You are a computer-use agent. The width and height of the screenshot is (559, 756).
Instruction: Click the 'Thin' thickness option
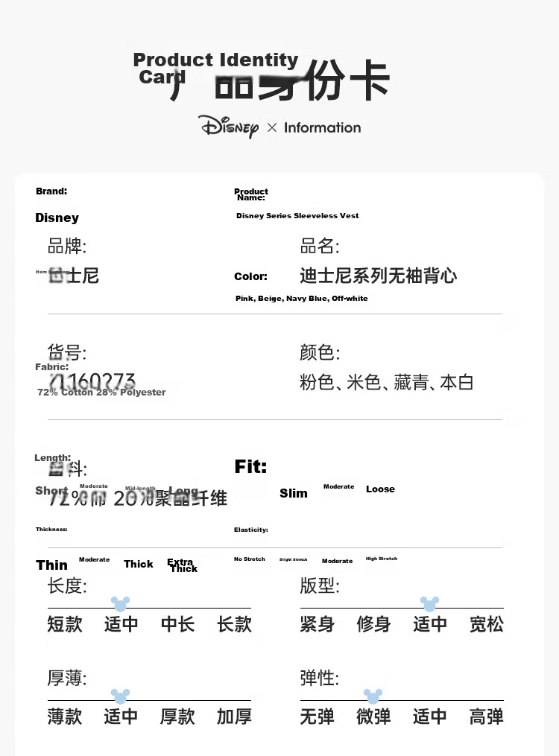[x=51, y=565]
